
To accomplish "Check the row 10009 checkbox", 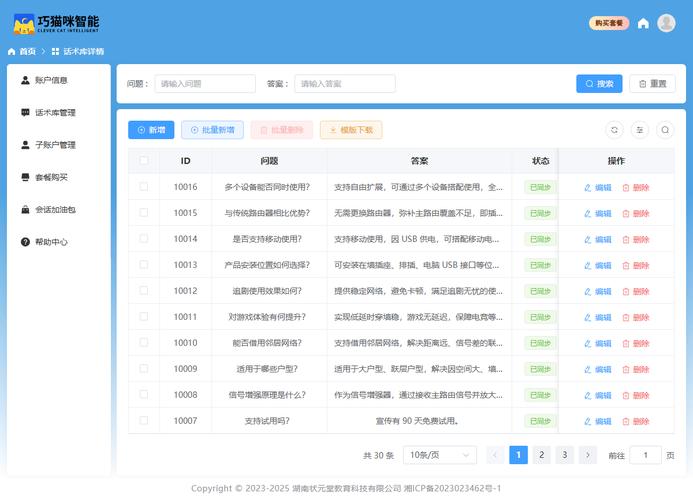I will coord(144,368).
